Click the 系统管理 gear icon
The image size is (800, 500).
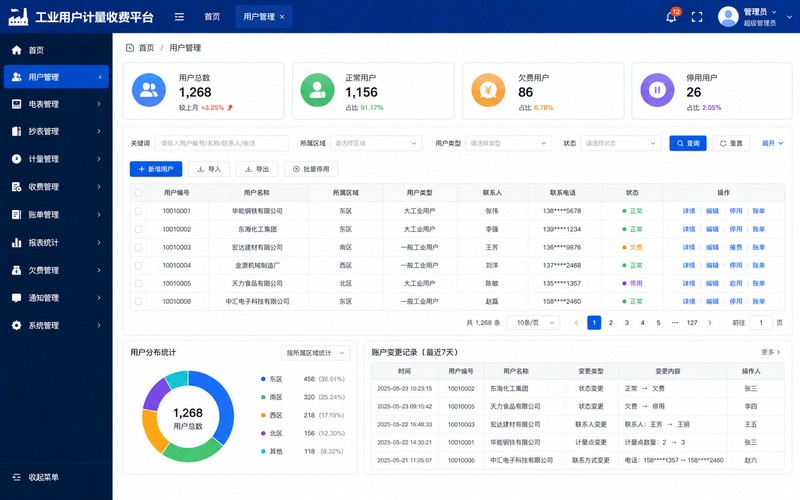click(x=16, y=326)
